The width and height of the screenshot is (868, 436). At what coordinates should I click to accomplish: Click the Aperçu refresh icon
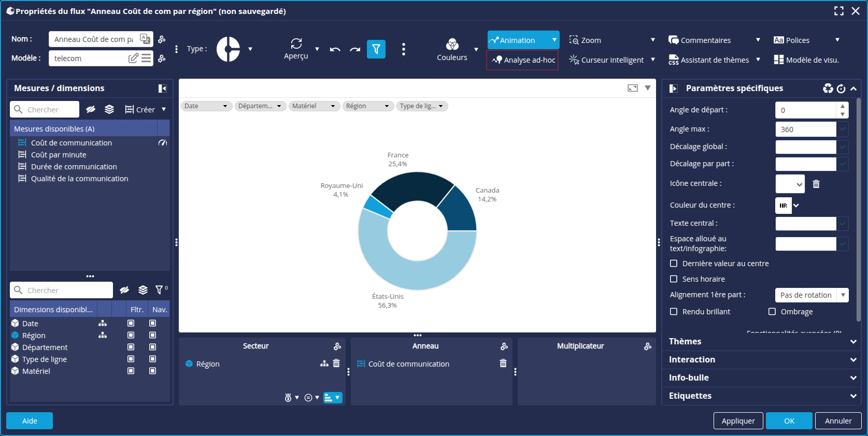point(296,44)
